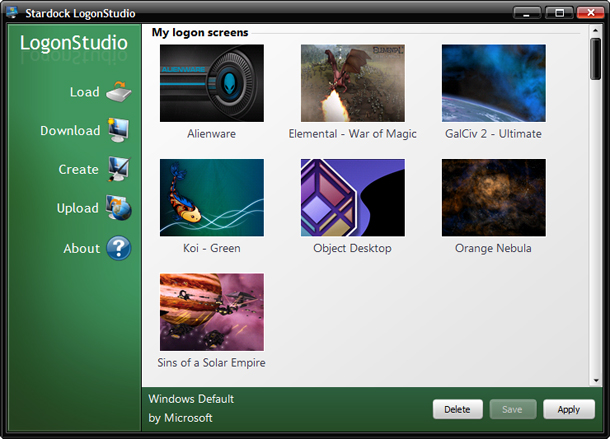Click the Load label in sidebar
This screenshot has width=610, height=439.
coord(85,92)
